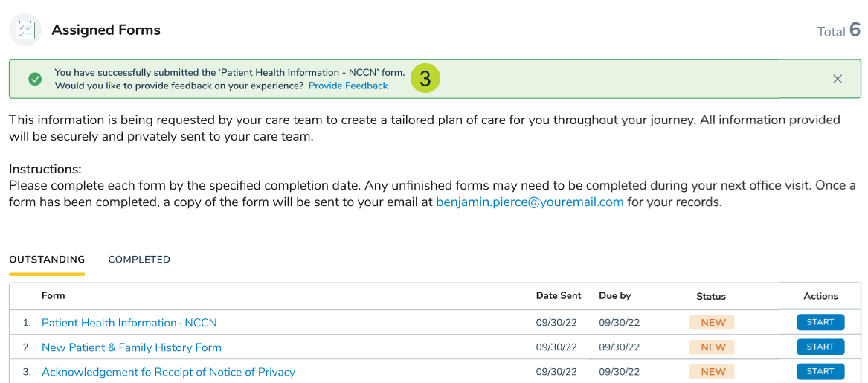The width and height of the screenshot is (868, 383).
Task: Click the Due by column header
Action: tap(614, 295)
